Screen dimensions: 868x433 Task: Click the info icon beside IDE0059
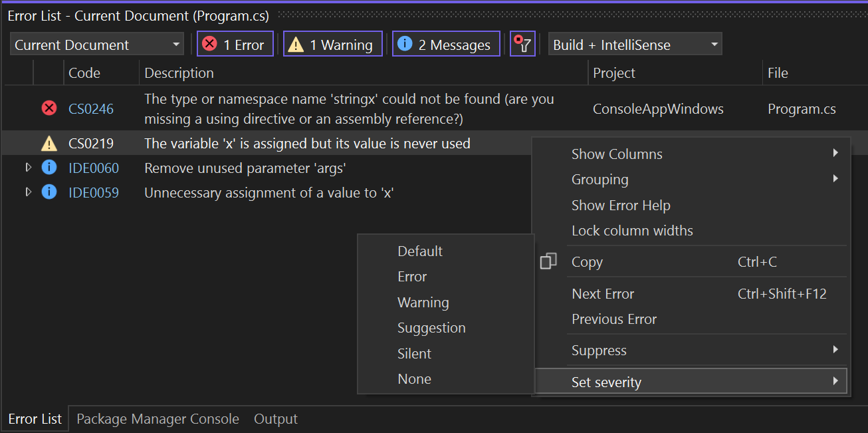click(49, 192)
